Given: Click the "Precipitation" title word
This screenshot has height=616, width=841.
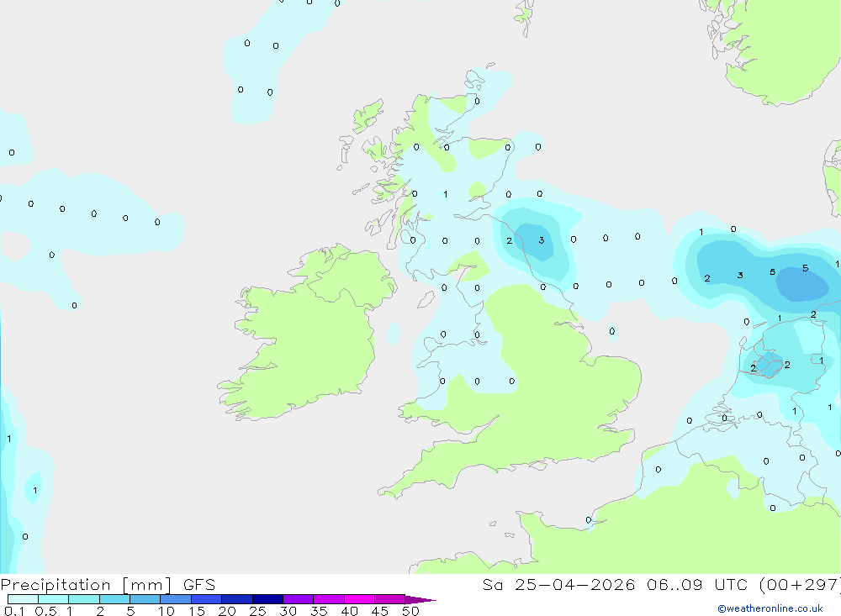Looking at the screenshot, I should tap(56, 585).
